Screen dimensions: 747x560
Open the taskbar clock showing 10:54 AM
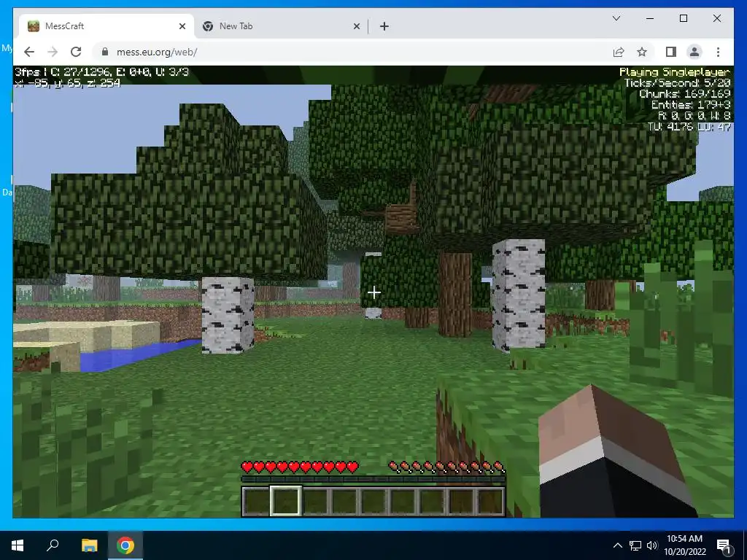tap(684, 545)
